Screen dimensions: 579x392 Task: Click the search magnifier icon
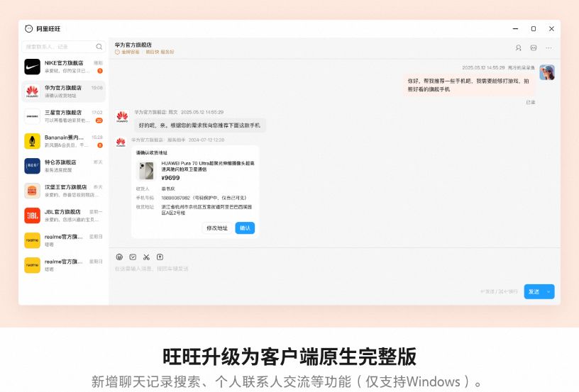[99, 47]
